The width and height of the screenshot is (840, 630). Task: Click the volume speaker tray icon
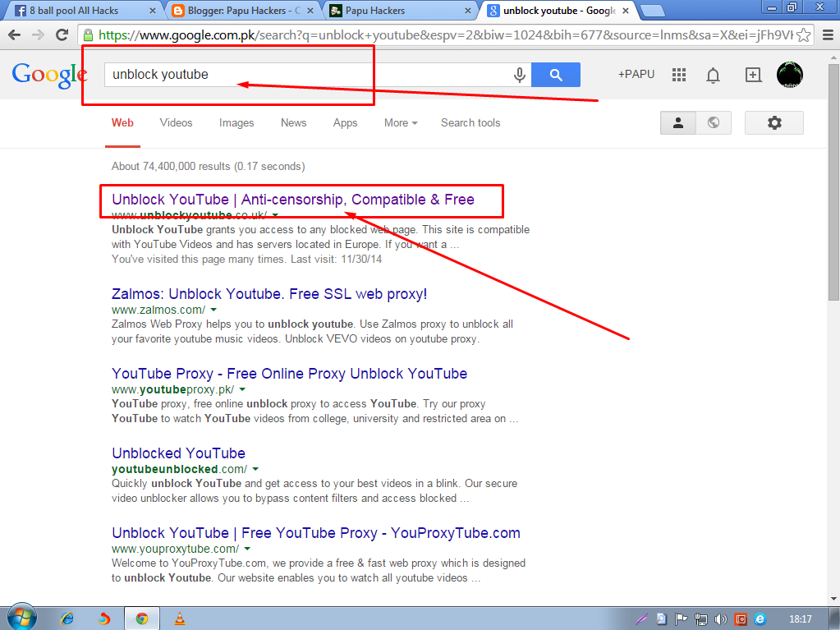(721, 619)
